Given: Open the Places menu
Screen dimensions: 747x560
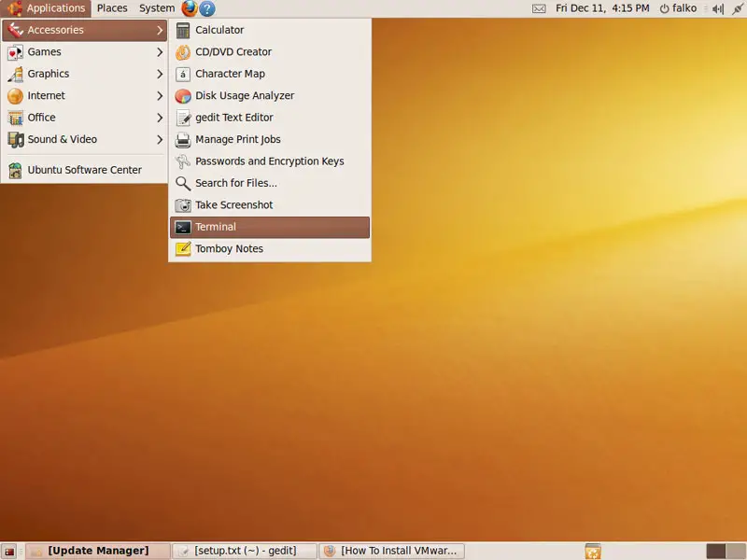Looking at the screenshot, I should pos(112,8).
